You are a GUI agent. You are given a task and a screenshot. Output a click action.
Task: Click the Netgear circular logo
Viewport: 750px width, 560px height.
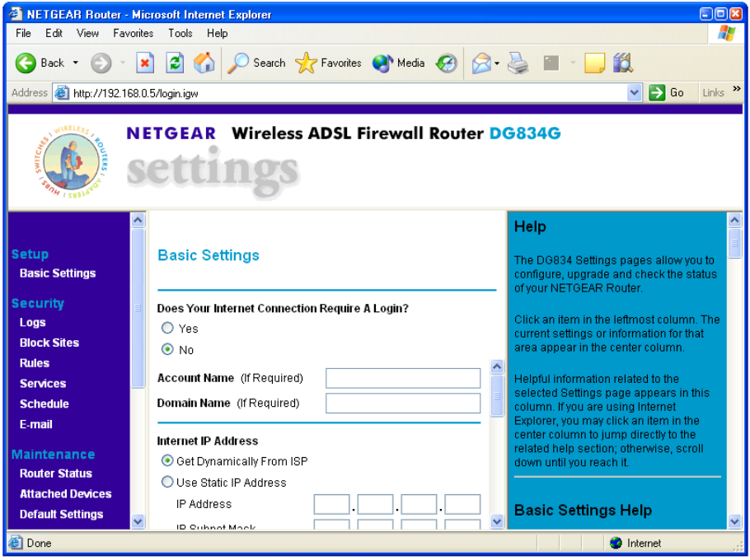point(71,162)
